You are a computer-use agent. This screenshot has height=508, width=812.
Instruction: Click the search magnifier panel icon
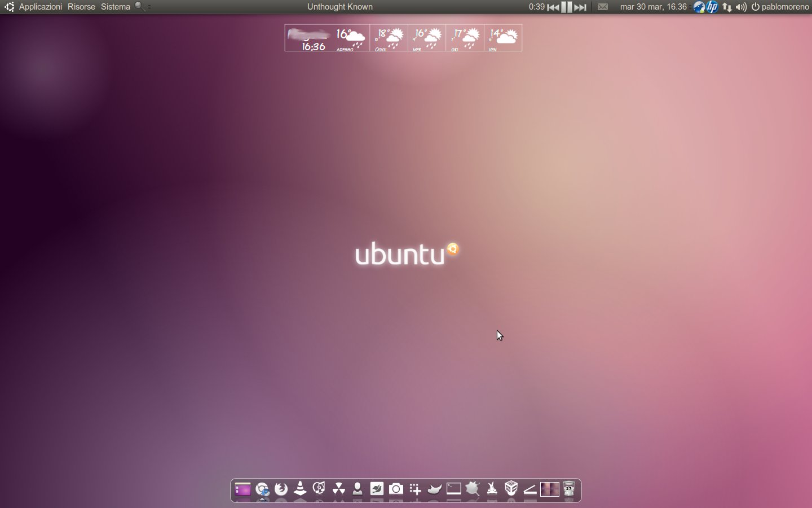point(140,7)
